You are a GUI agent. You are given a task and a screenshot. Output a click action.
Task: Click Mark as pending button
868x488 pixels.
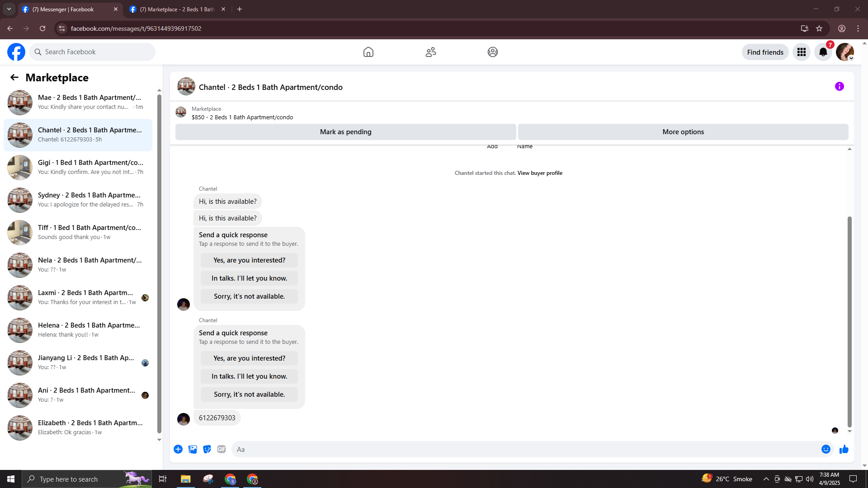pos(346,132)
